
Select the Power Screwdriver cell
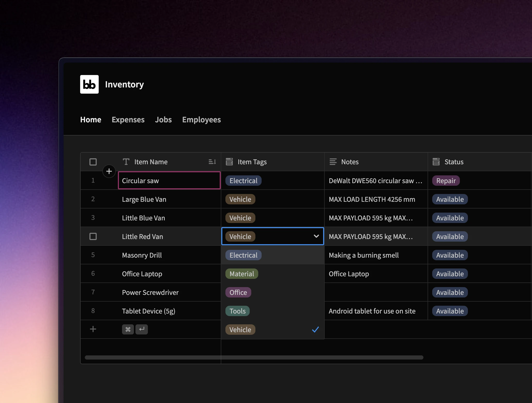[169, 292]
